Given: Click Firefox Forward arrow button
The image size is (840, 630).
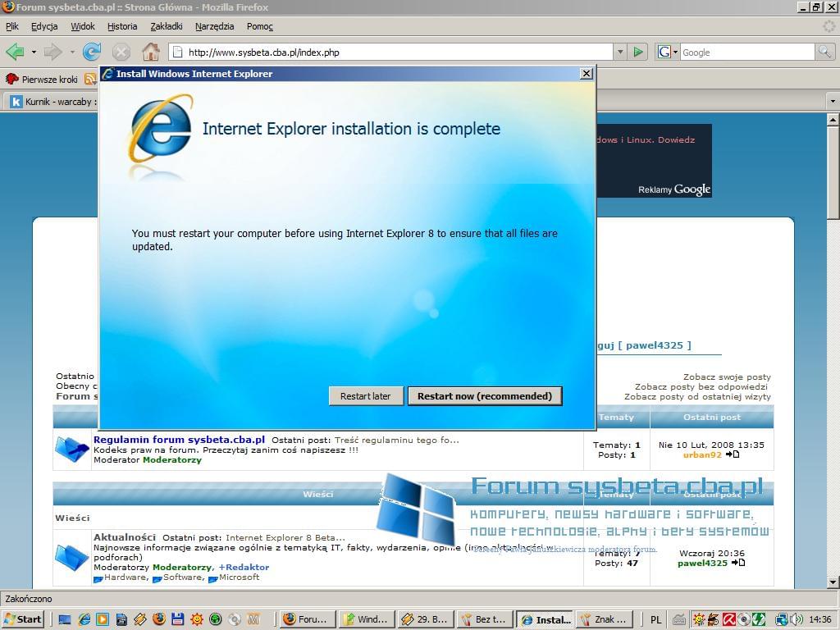Looking at the screenshot, I should (53, 52).
